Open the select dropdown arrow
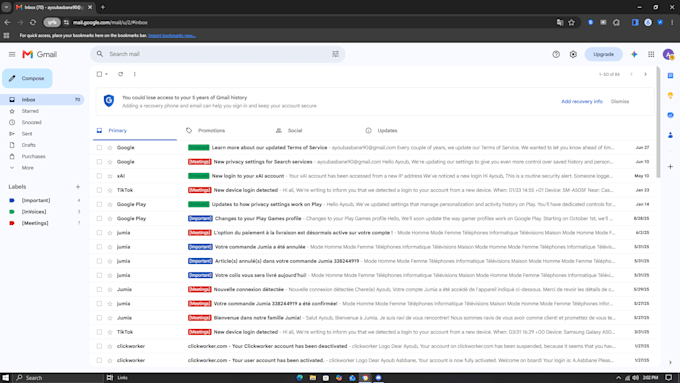This screenshot has width=680, height=383. click(106, 74)
